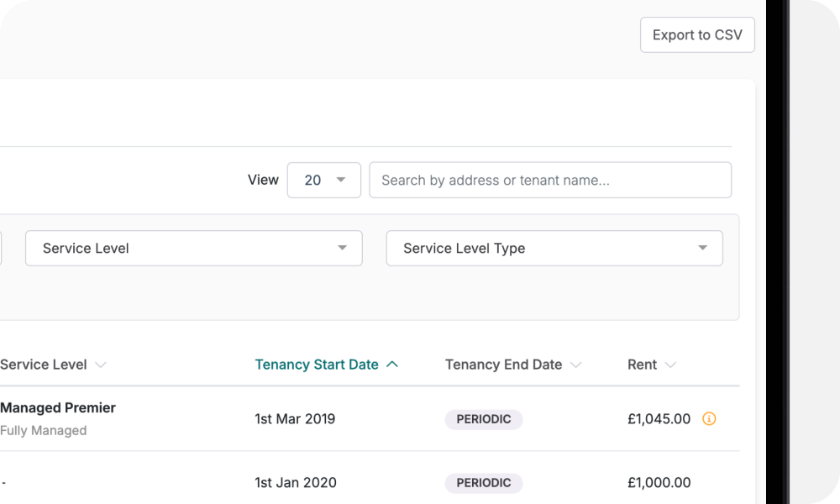Click the ascending sort arrow on Tenancy Start Date

click(391, 364)
